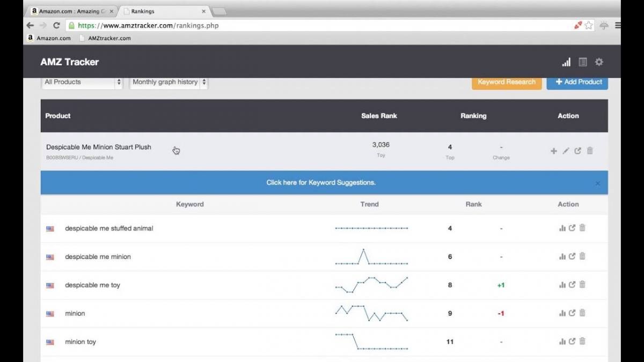Switch to the Amazon.com browser tab
Image resolution: width=644 pixels, height=362 pixels.
click(x=70, y=10)
